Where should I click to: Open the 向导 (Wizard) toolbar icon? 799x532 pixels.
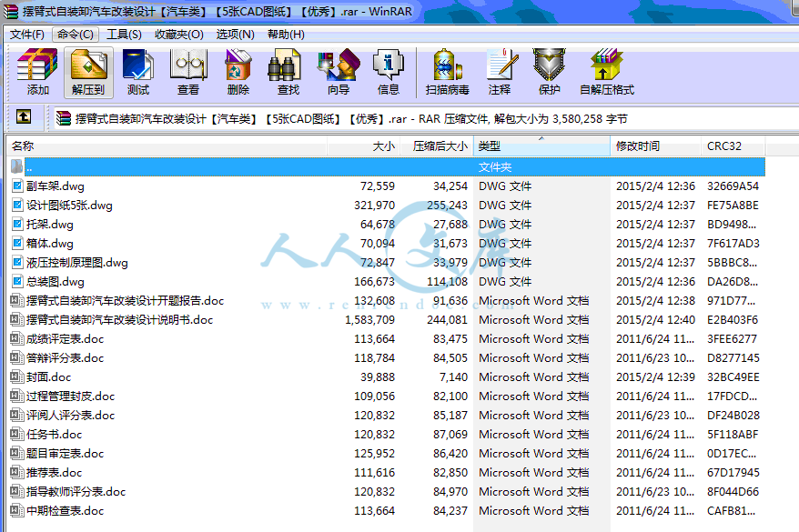point(339,72)
